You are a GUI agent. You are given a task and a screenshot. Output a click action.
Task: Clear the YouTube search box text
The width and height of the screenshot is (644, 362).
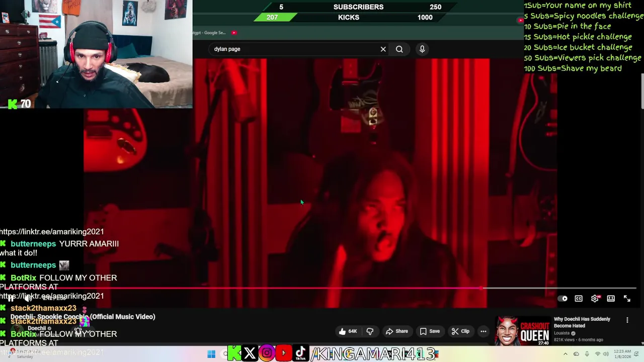pos(383,49)
